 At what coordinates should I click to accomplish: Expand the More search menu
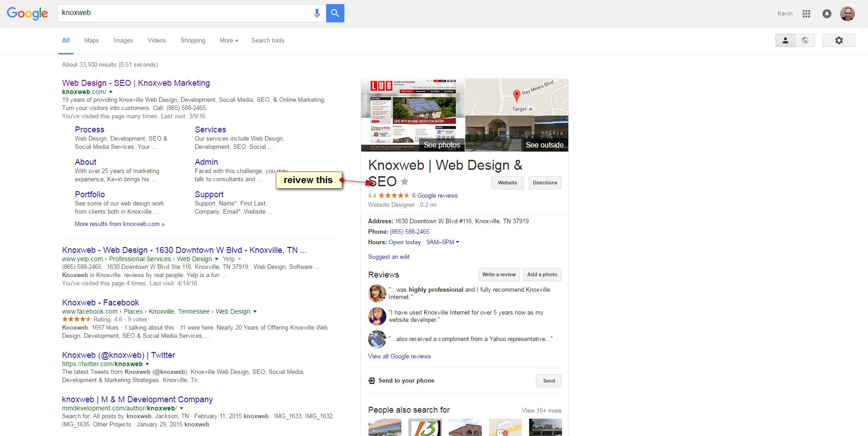click(229, 41)
